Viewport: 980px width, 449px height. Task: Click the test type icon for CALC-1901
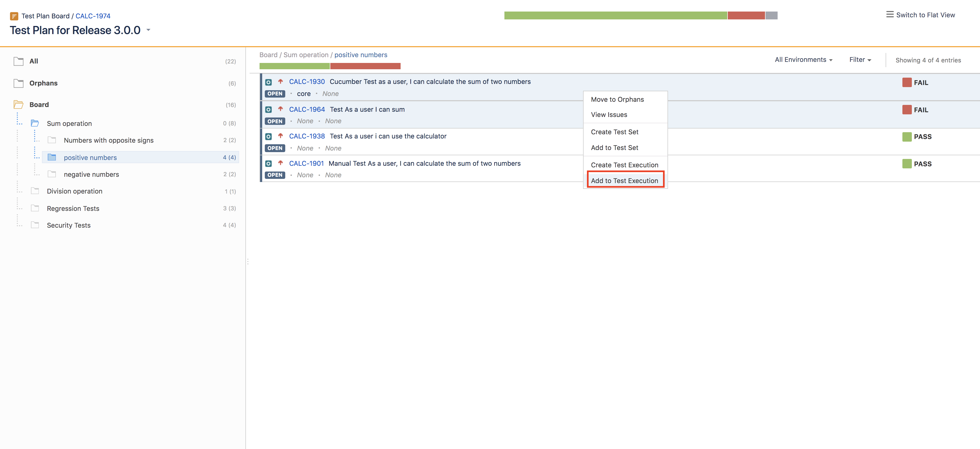click(x=268, y=164)
